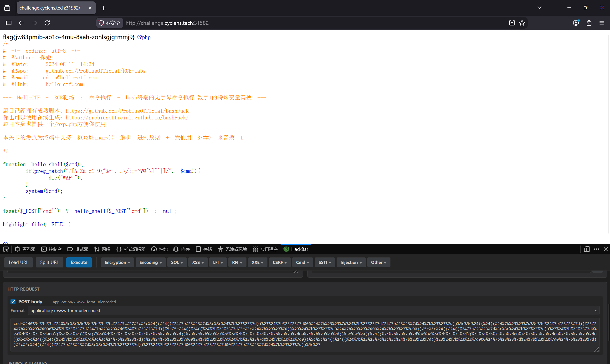Open the 样式编辑器 style editor tab
This screenshot has height=364, width=610.
[x=131, y=249]
